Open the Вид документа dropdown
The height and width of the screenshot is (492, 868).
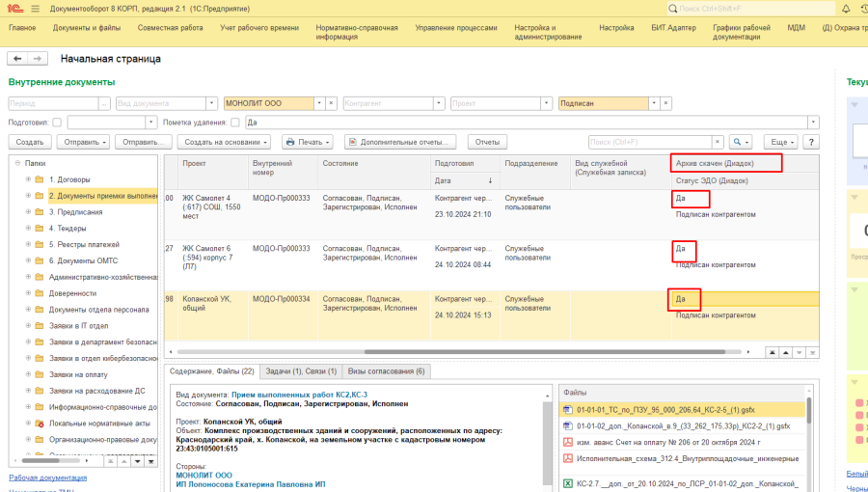click(210, 102)
